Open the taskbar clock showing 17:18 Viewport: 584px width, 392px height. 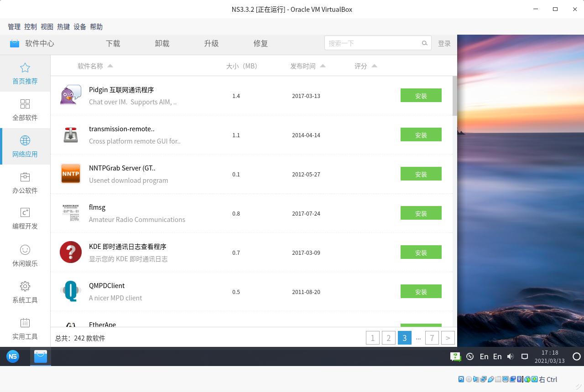click(550, 356)
